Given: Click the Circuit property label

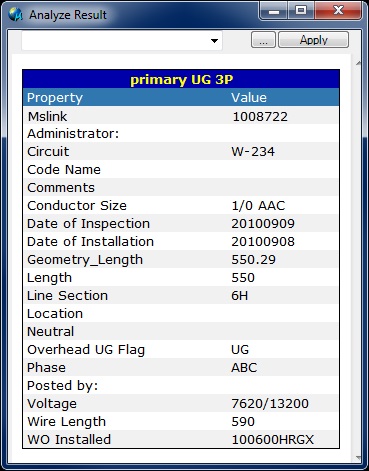Looking at the screenshot, I should point(48,152).
